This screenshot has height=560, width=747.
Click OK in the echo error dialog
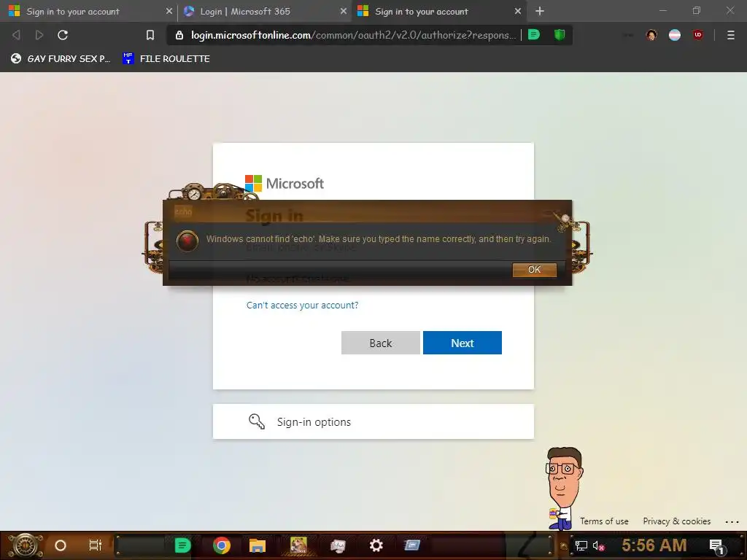click(x=534, y=270)
